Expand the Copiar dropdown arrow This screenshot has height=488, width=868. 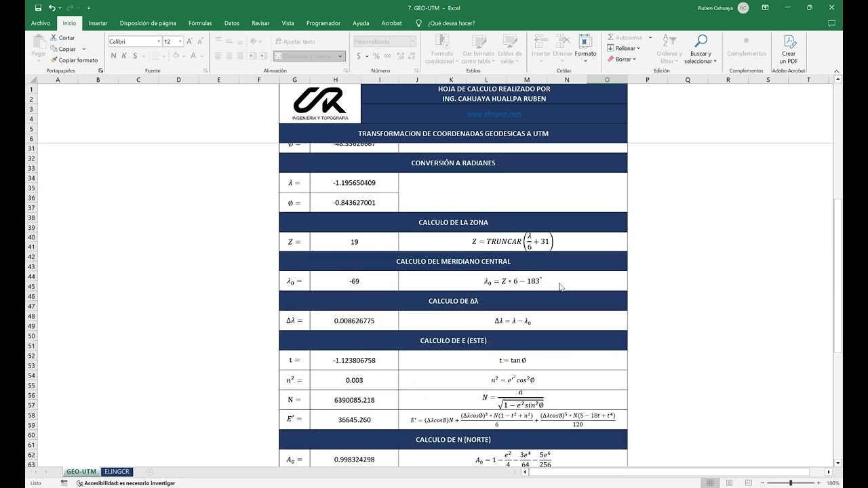click(x=84, y=49)
